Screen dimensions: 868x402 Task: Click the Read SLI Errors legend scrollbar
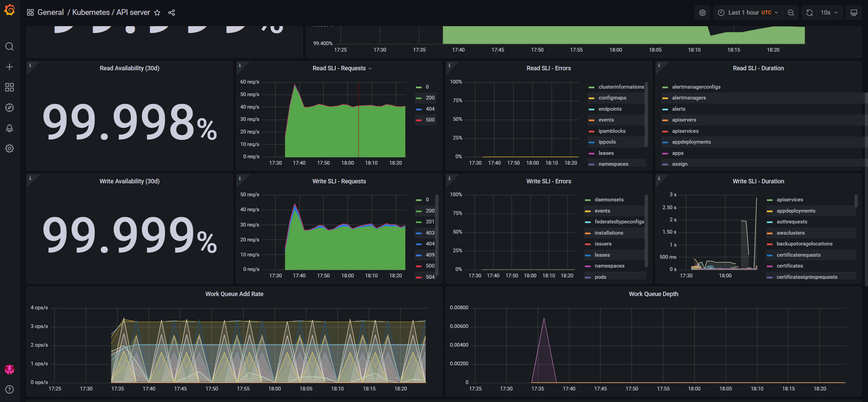pos(646,114)
